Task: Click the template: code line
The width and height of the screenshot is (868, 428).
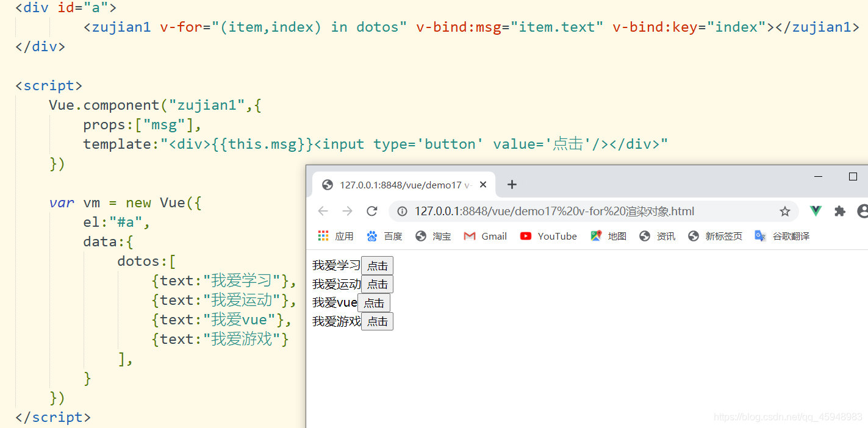Action: coord(376,144)
